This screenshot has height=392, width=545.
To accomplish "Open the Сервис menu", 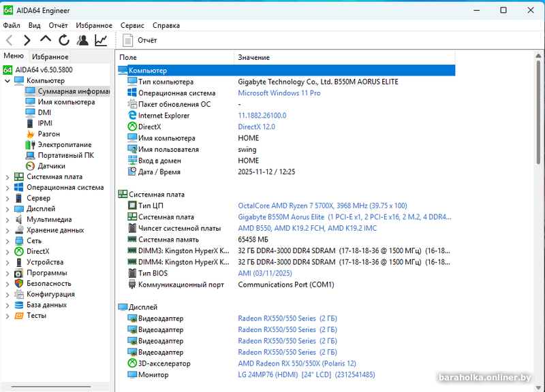I will coord(132,25).
